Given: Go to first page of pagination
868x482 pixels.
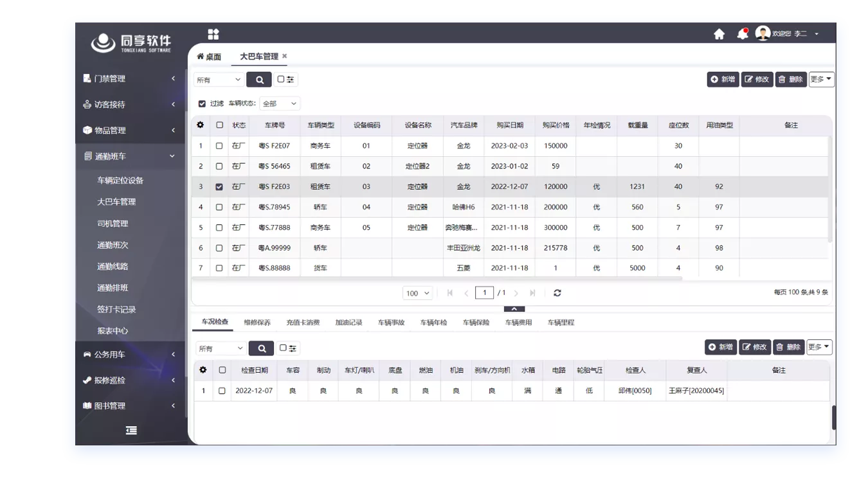Looking at the screenshot, I should [449, 293].
